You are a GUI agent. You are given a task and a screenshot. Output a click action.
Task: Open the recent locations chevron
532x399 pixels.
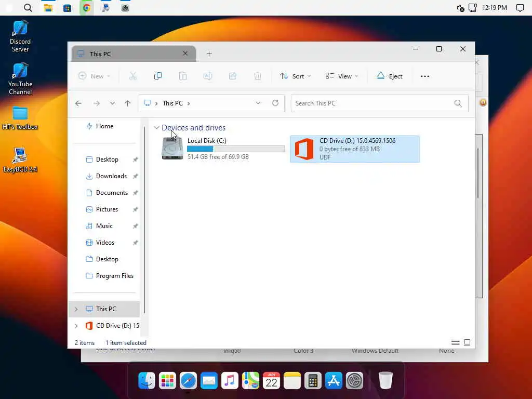pyautogui.click(x=112, y=103)
